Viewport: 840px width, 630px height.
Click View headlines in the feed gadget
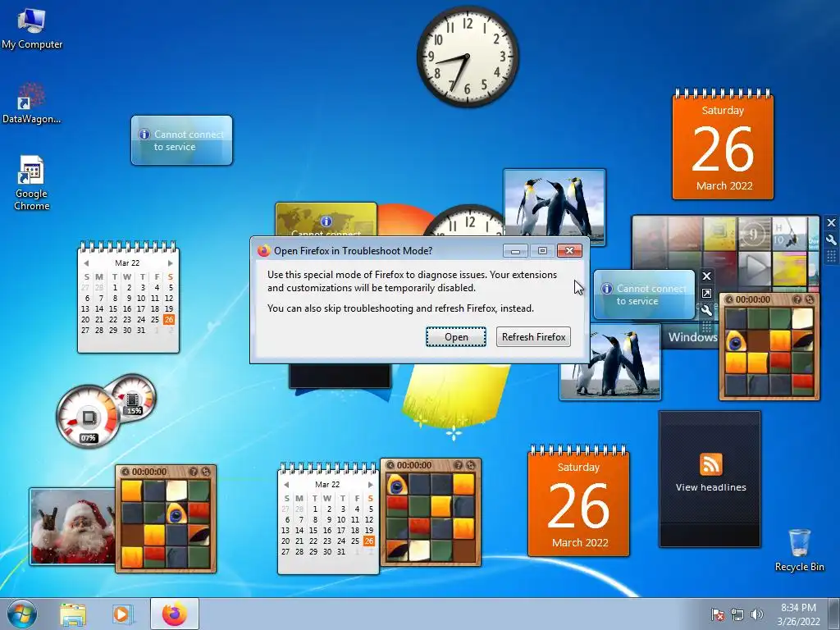pyautogui.click(x=711, y=487)
